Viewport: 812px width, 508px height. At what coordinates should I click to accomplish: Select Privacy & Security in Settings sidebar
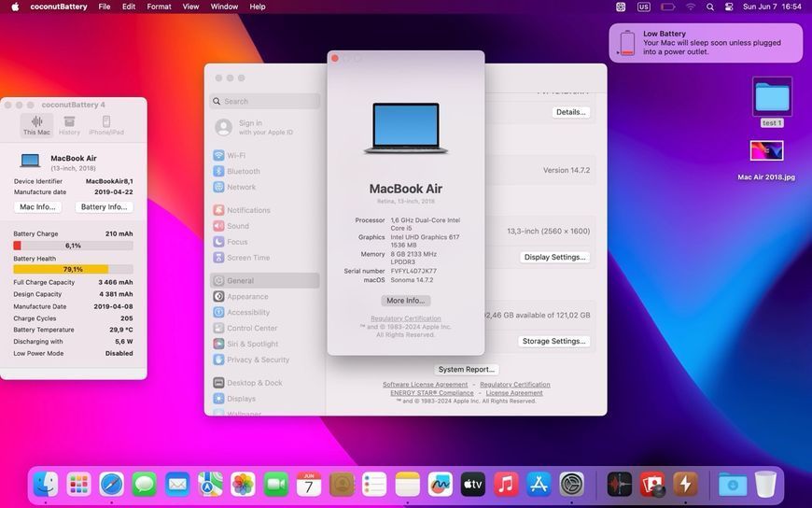point(251,360)
